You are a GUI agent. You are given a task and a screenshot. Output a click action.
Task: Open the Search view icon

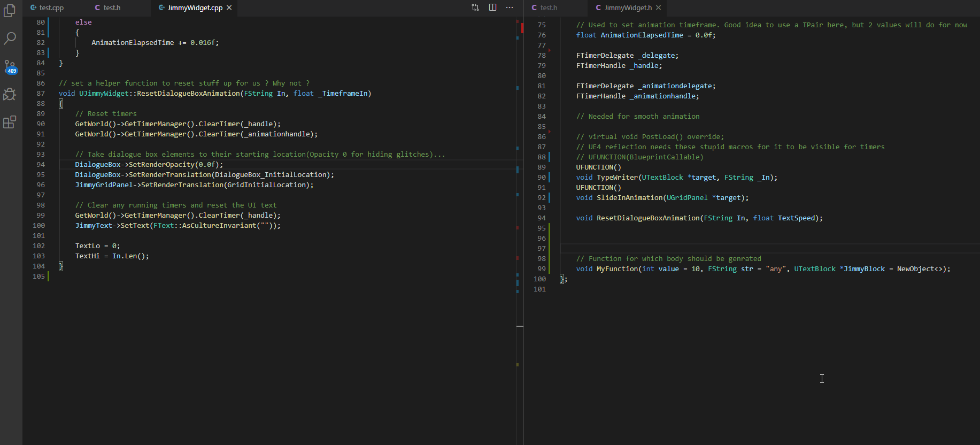click(10, 39)
